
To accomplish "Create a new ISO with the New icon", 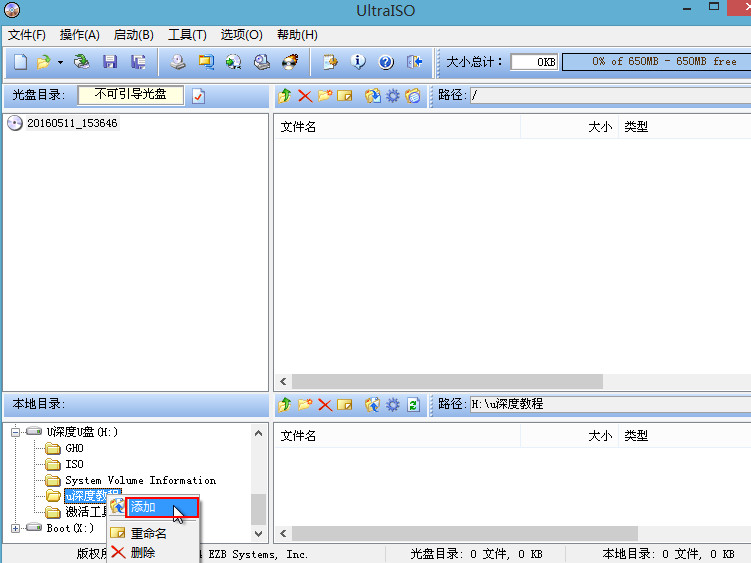I will [x=20, y=62].
